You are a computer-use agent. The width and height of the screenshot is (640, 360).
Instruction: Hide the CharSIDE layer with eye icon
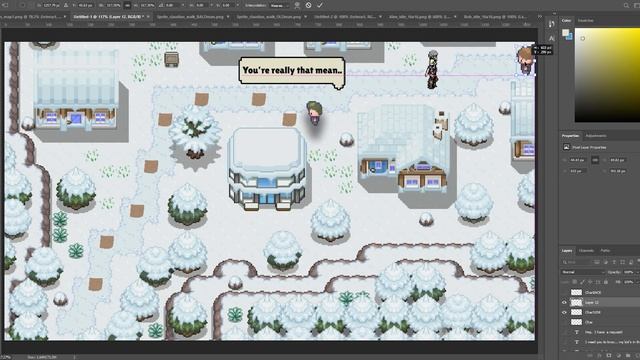tap(564, 312)
